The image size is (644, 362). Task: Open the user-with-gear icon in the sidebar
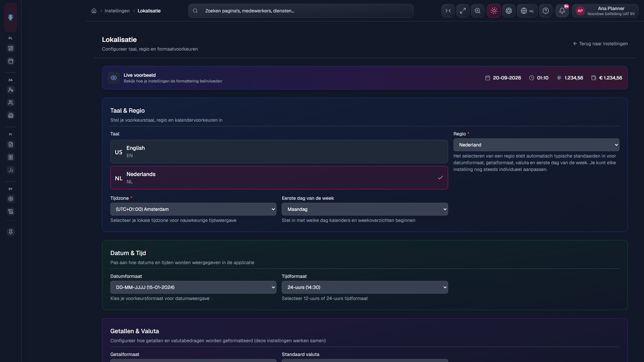coord(11,90)
